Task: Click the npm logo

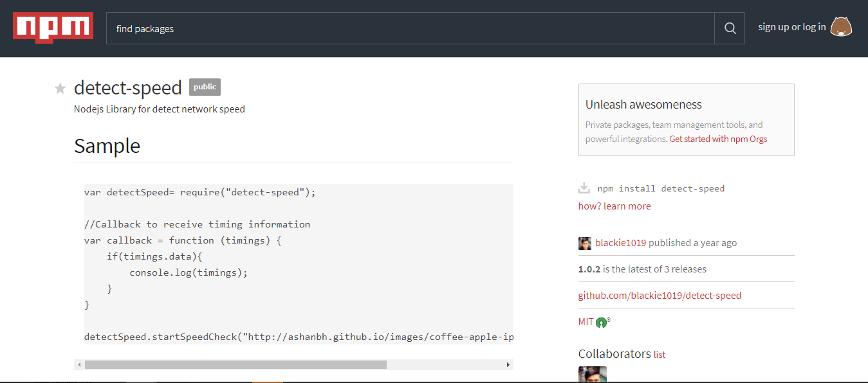Action: pos(53,27)
